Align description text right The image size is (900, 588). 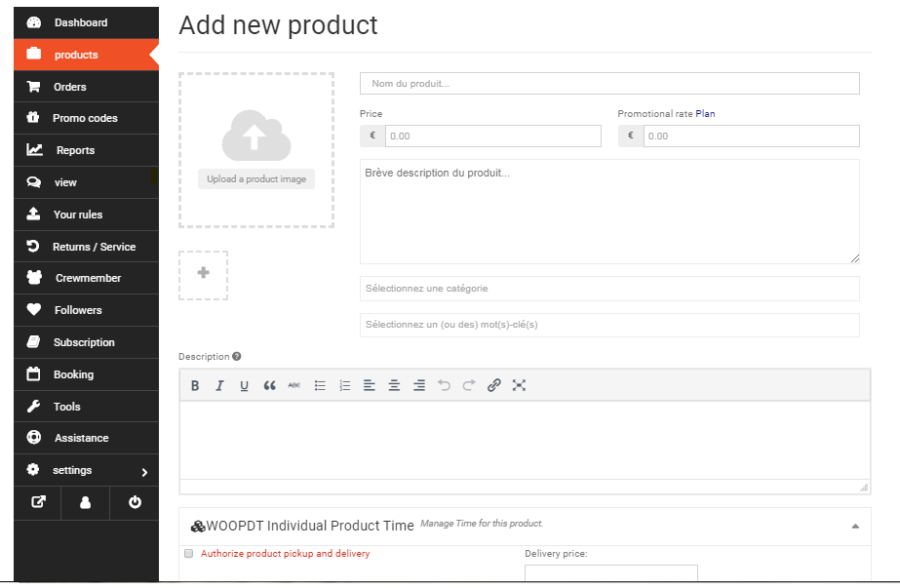tap(419, 385)
